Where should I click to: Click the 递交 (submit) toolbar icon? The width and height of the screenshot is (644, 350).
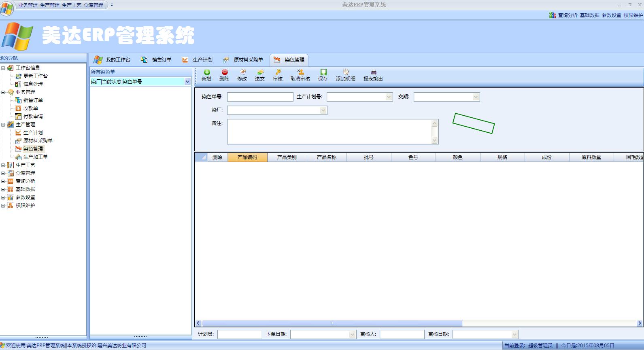tap(260, 72)
